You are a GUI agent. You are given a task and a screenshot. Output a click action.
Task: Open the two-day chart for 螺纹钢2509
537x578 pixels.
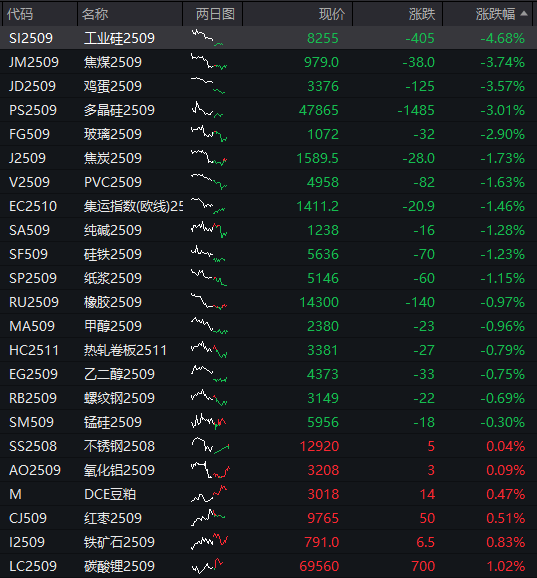(x=209, y=398)
